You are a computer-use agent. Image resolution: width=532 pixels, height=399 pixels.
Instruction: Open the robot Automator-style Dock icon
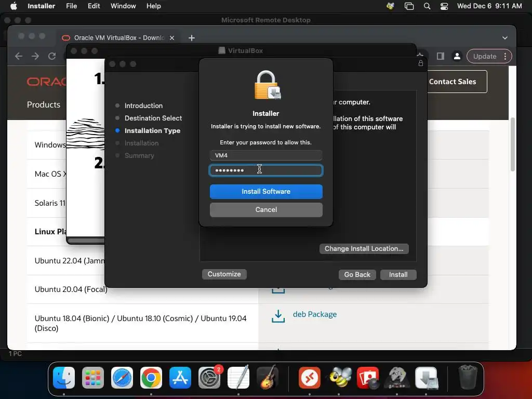coord(397,377)
